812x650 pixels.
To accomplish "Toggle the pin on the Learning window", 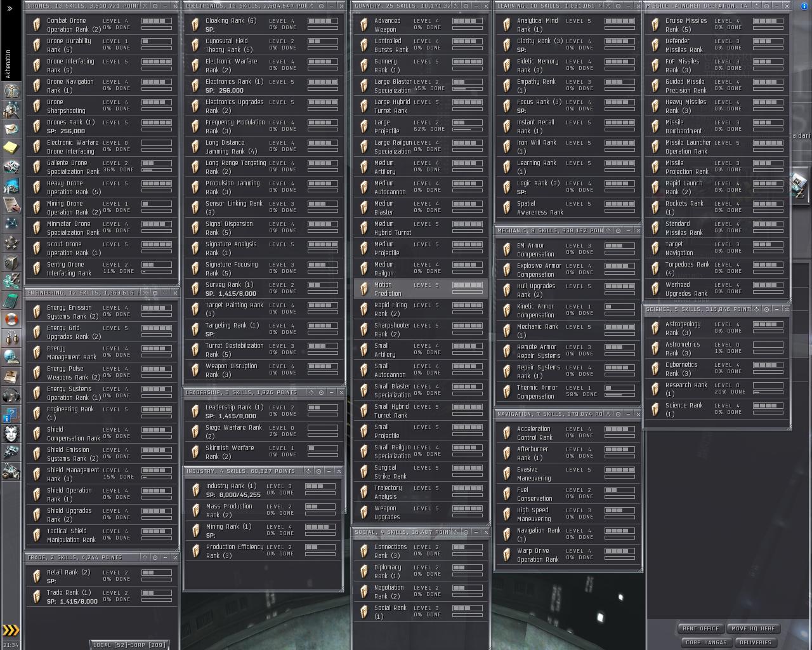I will pos(618,6).
